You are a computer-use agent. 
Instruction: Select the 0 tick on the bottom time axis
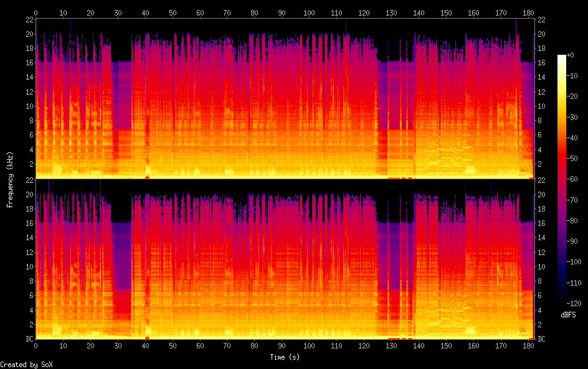click(x=36, y=345)
